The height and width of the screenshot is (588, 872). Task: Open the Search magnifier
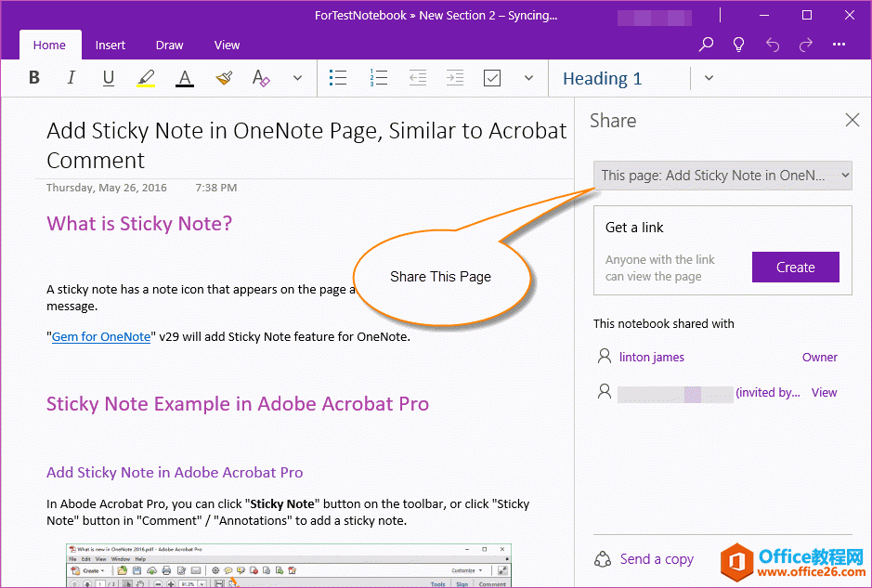tap(705, 44)
